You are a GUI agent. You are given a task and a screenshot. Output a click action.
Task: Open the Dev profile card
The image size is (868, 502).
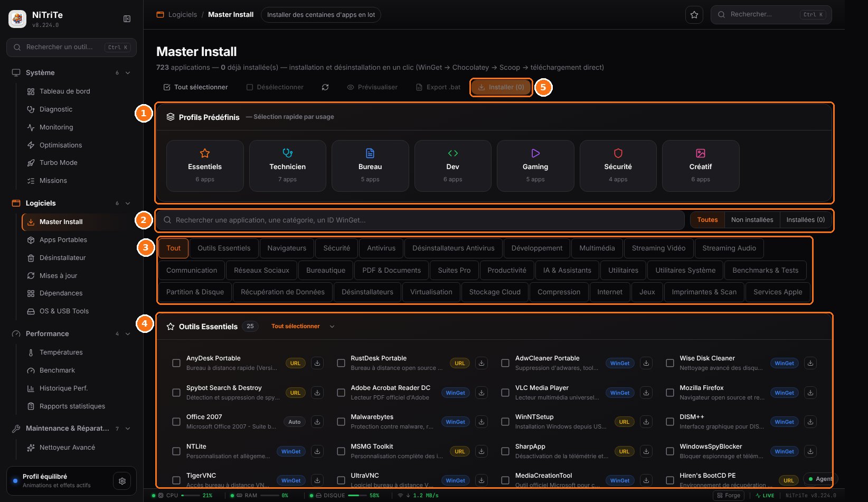point(453,166)
